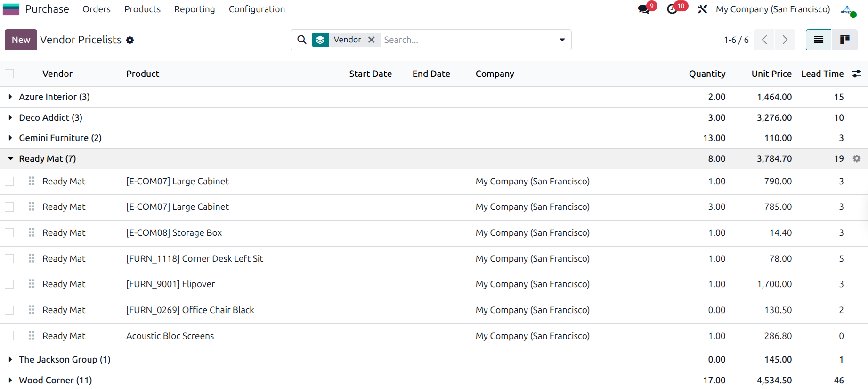Check the Corner Desk Left Sit row checkbox
The height and width of the screenshot is (389, 868).
9,258
